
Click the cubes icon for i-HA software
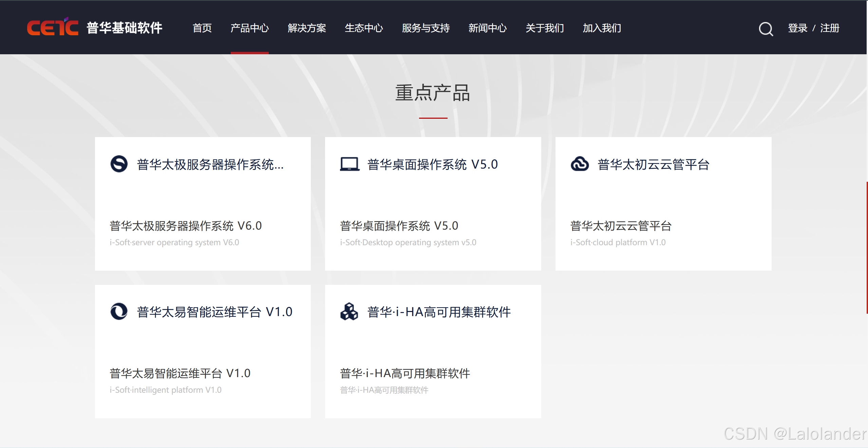[x=349, y=311]
